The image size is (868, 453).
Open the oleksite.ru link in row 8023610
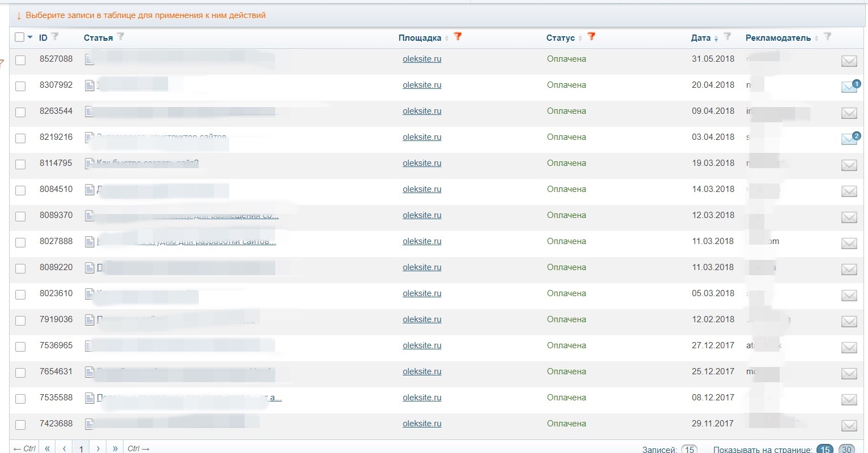422,293
